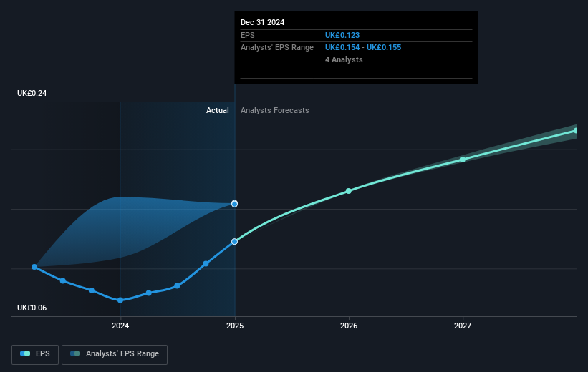Click the EPS point just before 2025
This screenshot has height=372, width=588.
(206, 264)
